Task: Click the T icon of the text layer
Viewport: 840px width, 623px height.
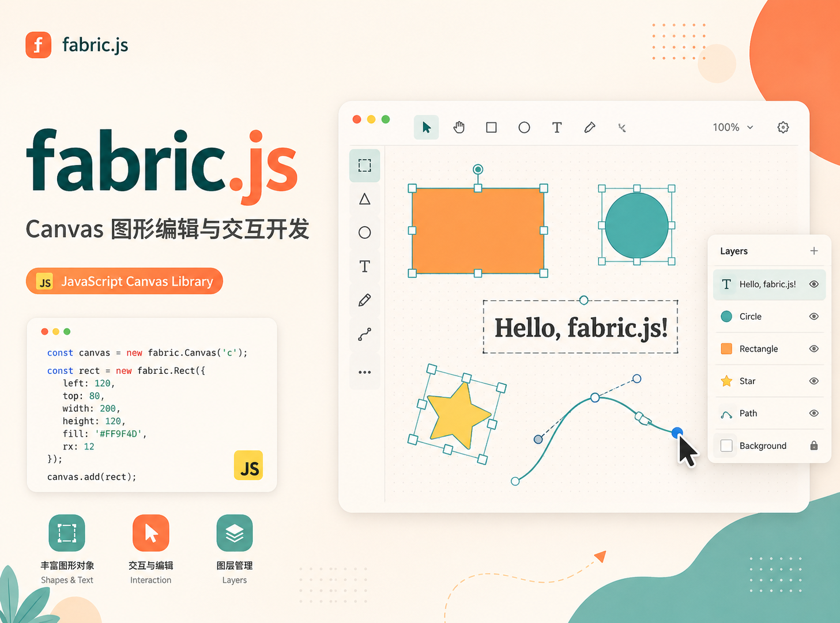Action: (x=726, y=284)
